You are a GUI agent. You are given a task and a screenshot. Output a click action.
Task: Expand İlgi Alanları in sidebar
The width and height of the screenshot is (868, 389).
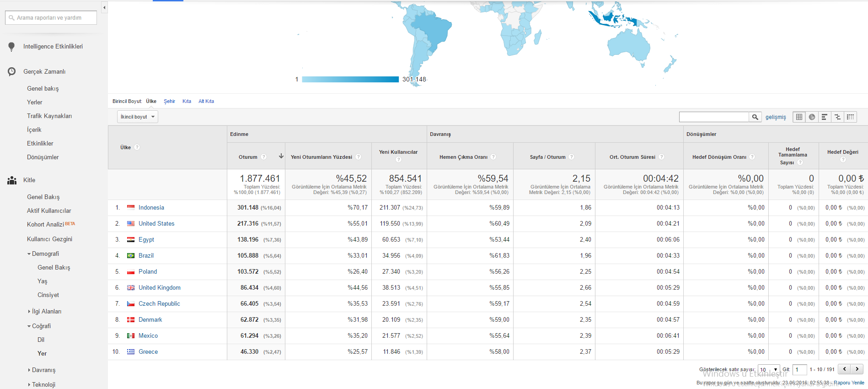[x=45, y=311]
